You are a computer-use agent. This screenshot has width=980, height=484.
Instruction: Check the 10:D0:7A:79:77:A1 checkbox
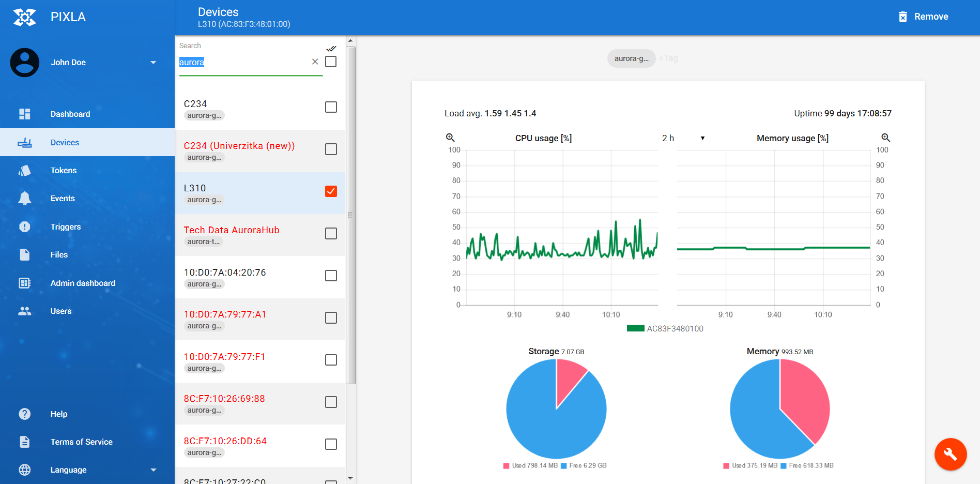pos(331,317)
